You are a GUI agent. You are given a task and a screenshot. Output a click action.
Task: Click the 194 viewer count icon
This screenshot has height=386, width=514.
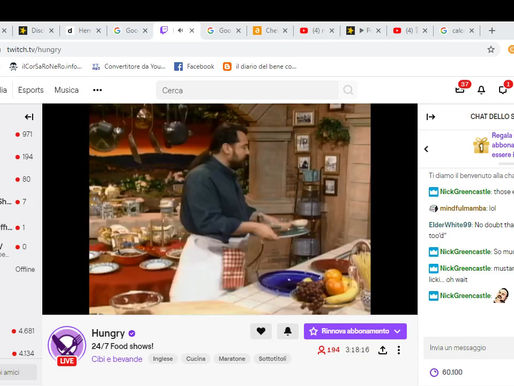point(321,350)
